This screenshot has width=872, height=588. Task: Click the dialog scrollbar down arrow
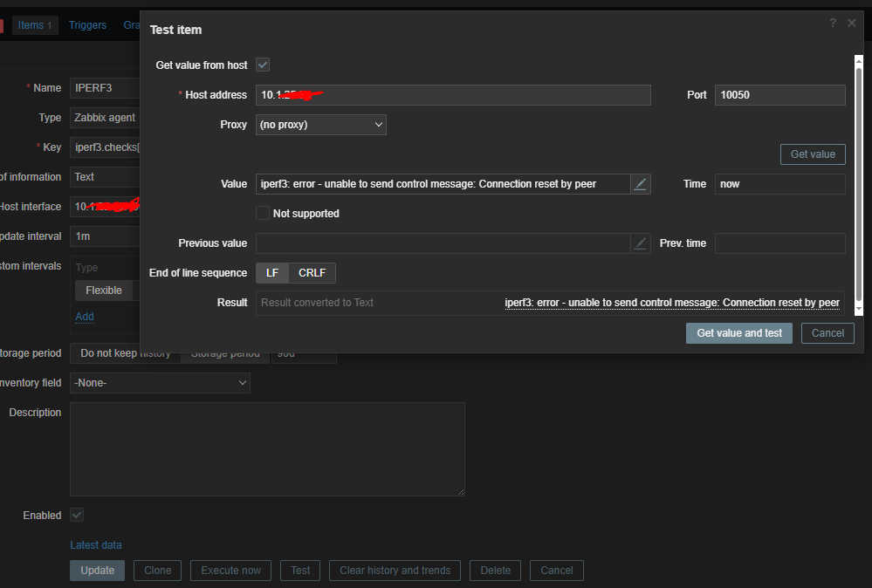pyautogui.click(x=859, y=310)
